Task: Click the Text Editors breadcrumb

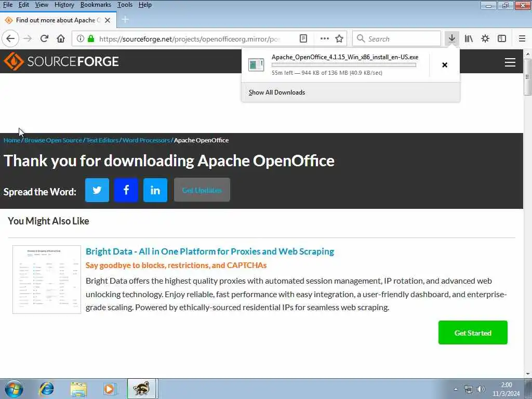Action: point(102,140)
